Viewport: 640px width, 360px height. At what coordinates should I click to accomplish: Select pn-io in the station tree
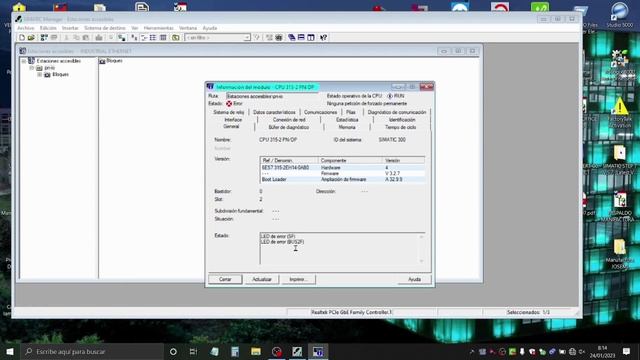tap(49, 68)
